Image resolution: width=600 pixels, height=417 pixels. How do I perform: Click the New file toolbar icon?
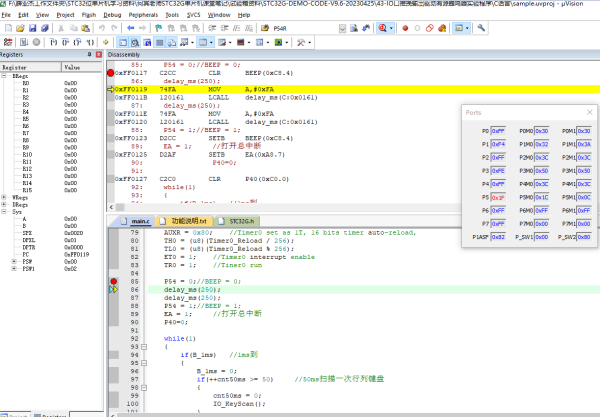(7, 29)
